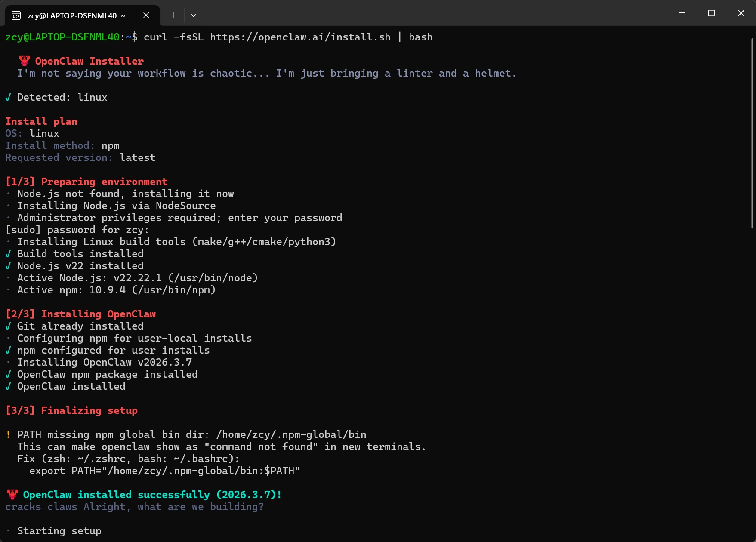Click 'Git already installed' line
The height and width of the screenshot is (542, 756).
[x=74, y=326]
